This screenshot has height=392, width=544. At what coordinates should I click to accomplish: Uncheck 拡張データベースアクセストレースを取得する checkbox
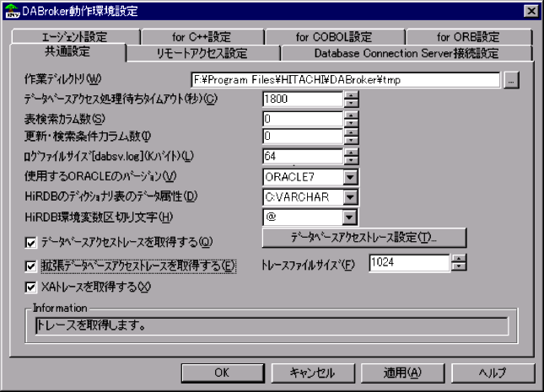31,266
